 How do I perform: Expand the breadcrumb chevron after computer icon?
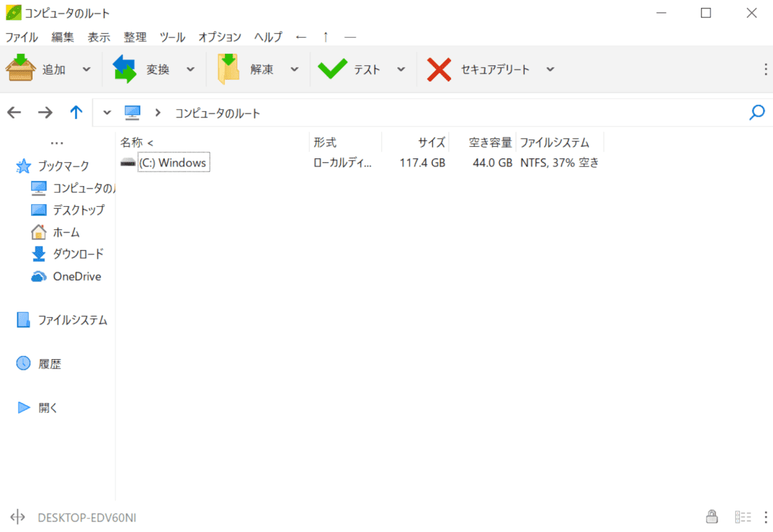pyautogui.click(x=158, y=113)
